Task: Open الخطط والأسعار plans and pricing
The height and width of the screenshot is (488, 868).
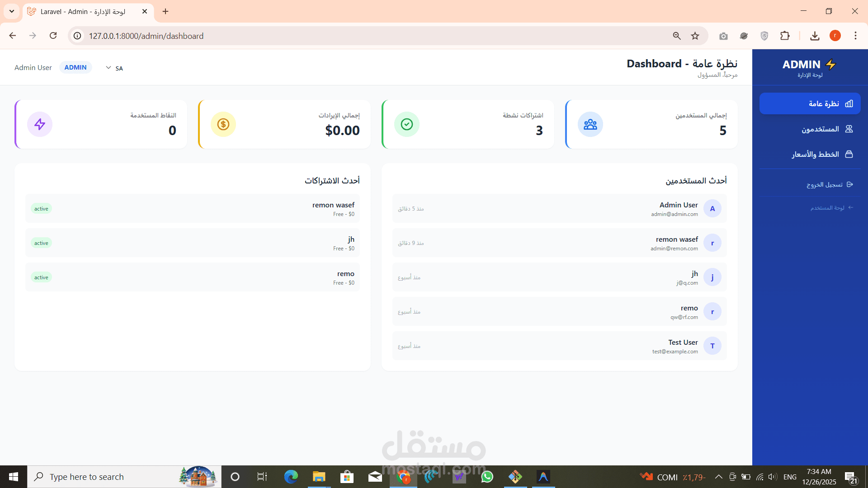Action: pyautogui.click(x=815, y=155)
